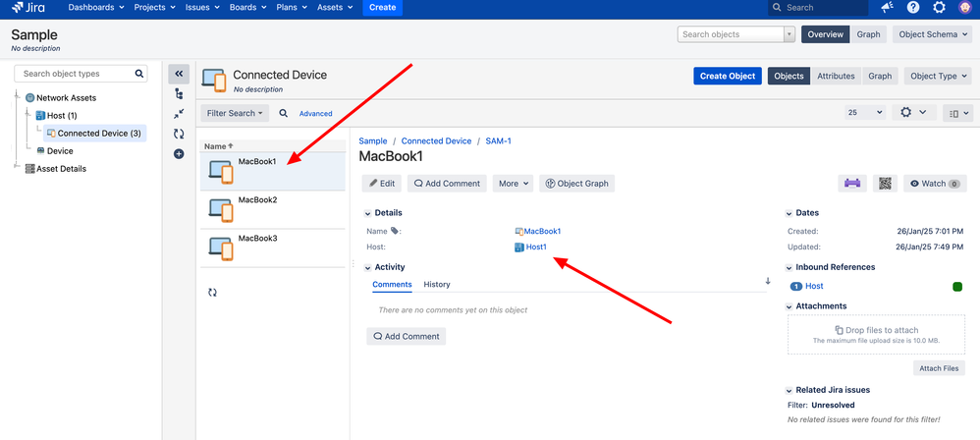Open the Plans menu
Screen dimensions: 980x440
coord(293,8)
